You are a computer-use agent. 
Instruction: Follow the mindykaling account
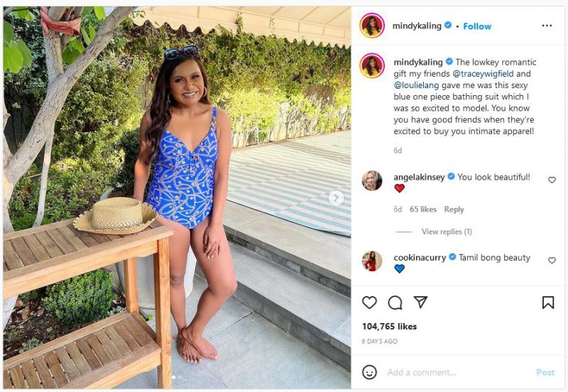pos(477,26)
